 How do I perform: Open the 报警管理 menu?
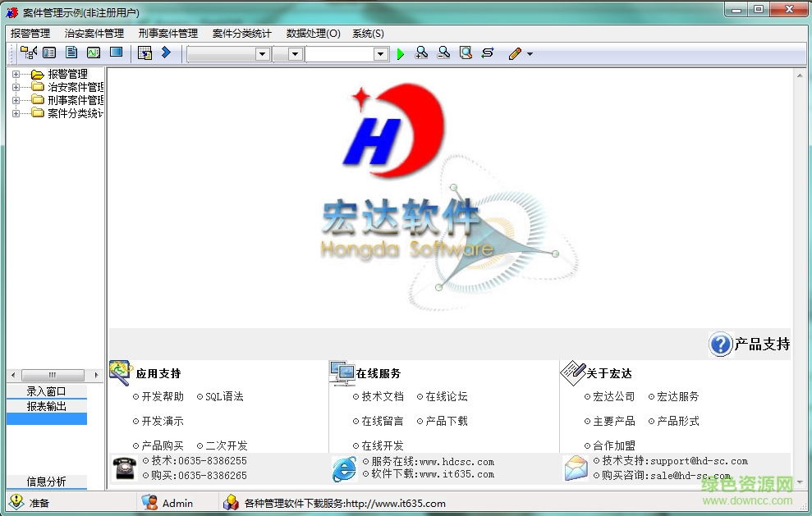pos(30,33)
